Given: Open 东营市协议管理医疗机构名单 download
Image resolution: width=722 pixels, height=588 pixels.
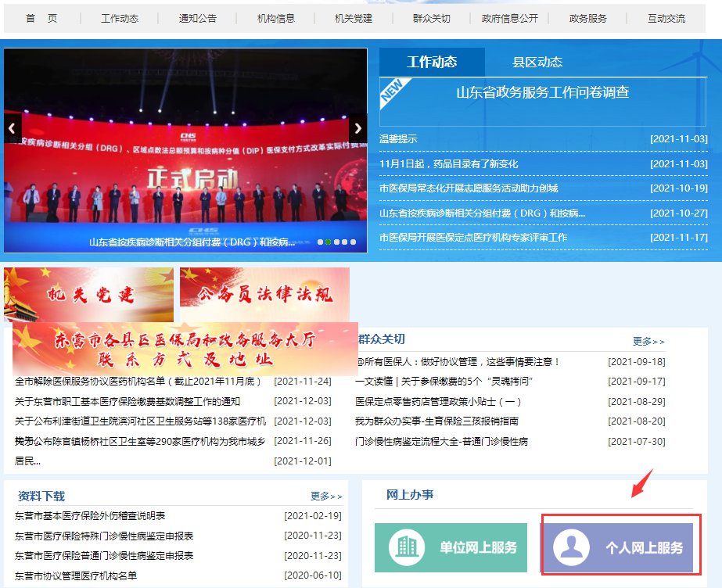Looking at the screenshot, I should pyautogui.click(x=77, y=575).
